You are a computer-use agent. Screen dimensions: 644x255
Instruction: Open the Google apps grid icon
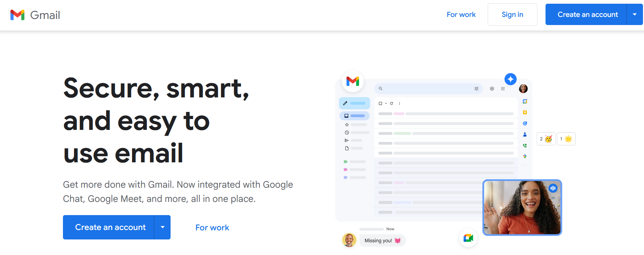click(503, 89)
